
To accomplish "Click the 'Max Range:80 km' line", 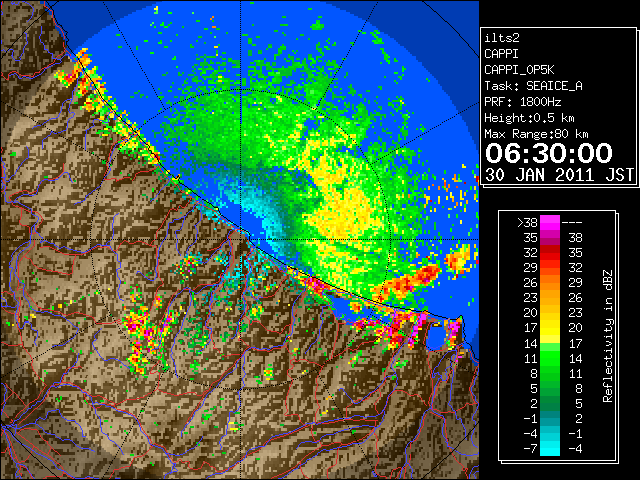I will click(x=536, y=134).
